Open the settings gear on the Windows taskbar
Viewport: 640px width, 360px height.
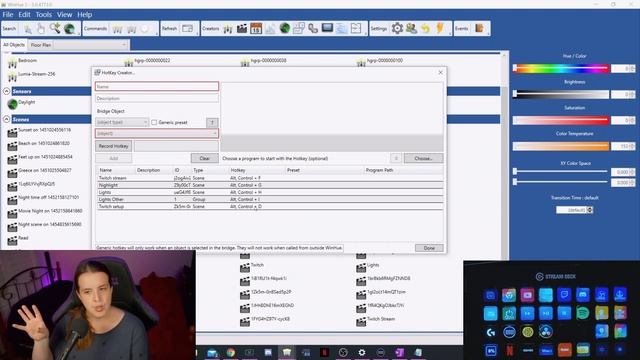[x=362, y=352]
